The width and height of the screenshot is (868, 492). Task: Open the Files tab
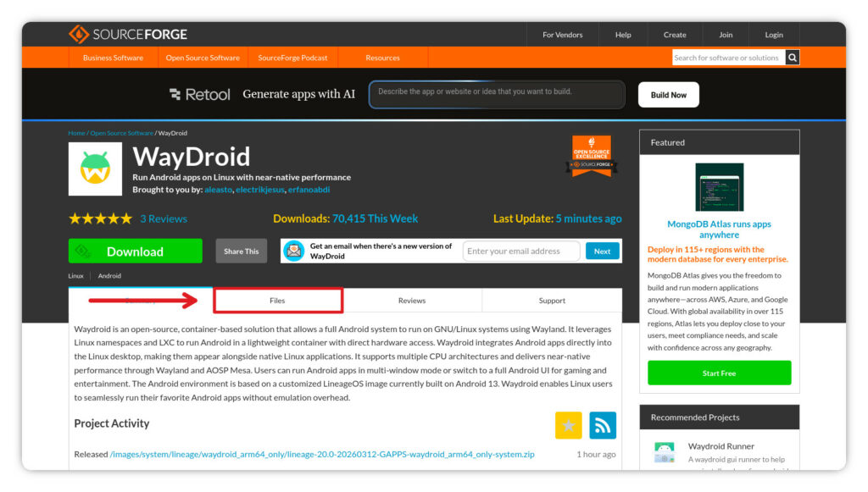(277, 301)
